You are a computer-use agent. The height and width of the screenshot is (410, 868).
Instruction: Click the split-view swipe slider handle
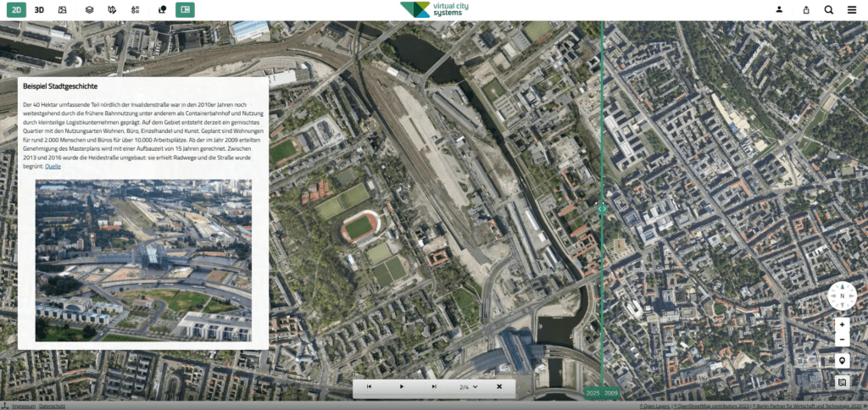pos(603,209)
